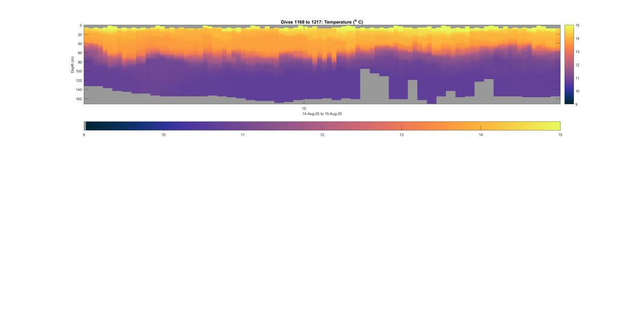Click depth axis tick label "120"
644x334 pixels.
tap(78, 81)
